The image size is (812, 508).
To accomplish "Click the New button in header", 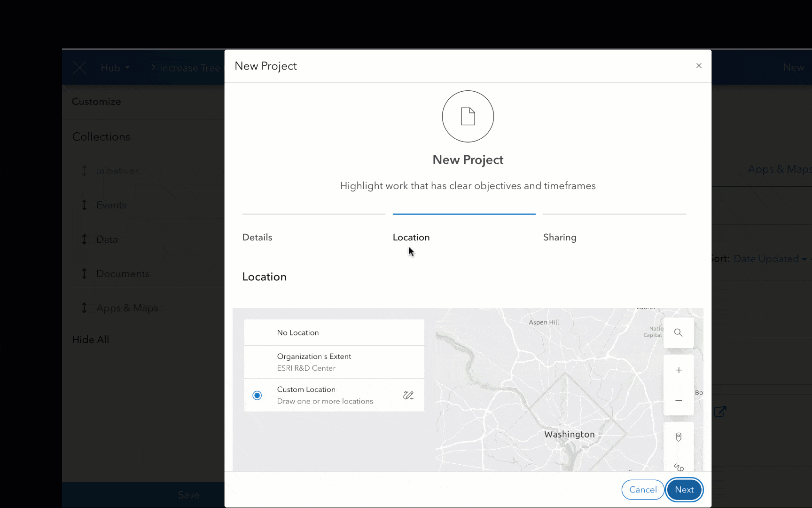I will pos(794,68).
